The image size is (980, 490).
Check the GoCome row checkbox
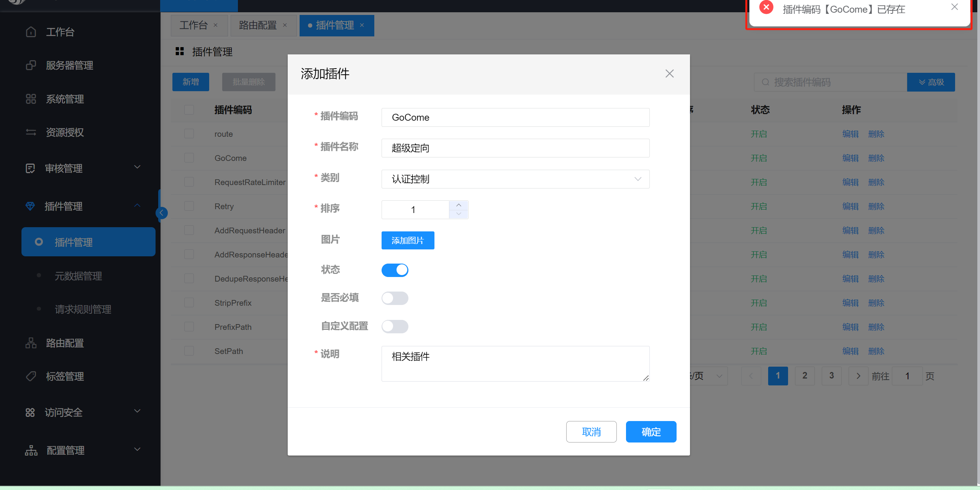tap(189, 158)
